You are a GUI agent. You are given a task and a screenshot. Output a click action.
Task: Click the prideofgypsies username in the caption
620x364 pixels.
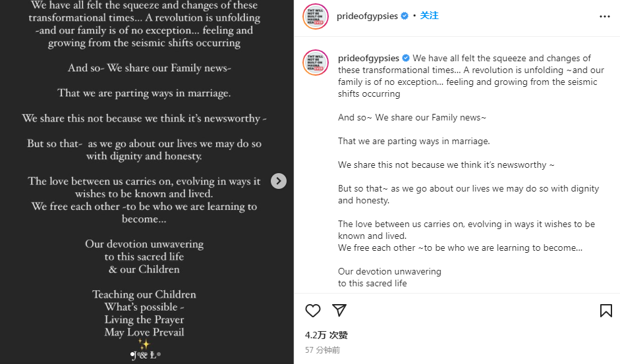(369, 58)
